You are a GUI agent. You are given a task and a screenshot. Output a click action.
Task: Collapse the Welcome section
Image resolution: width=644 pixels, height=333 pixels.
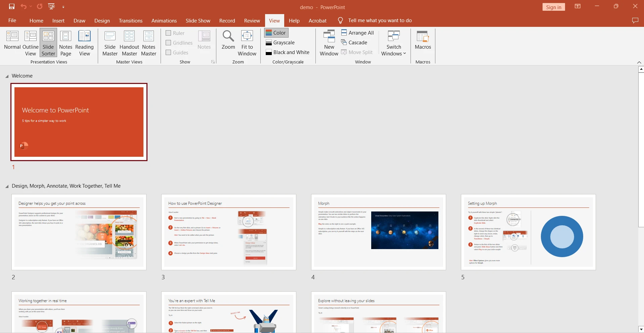[7, 76]
